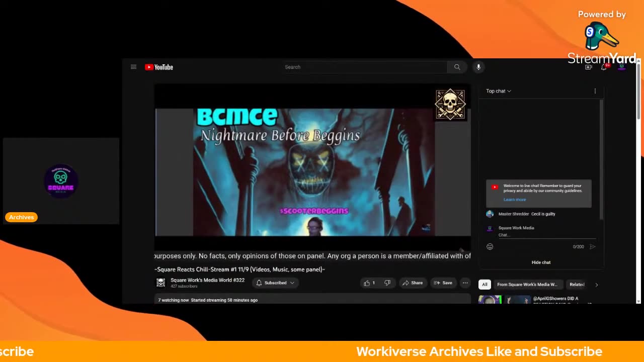Click the StreamYard duck logo

click(x=601, y=36)
